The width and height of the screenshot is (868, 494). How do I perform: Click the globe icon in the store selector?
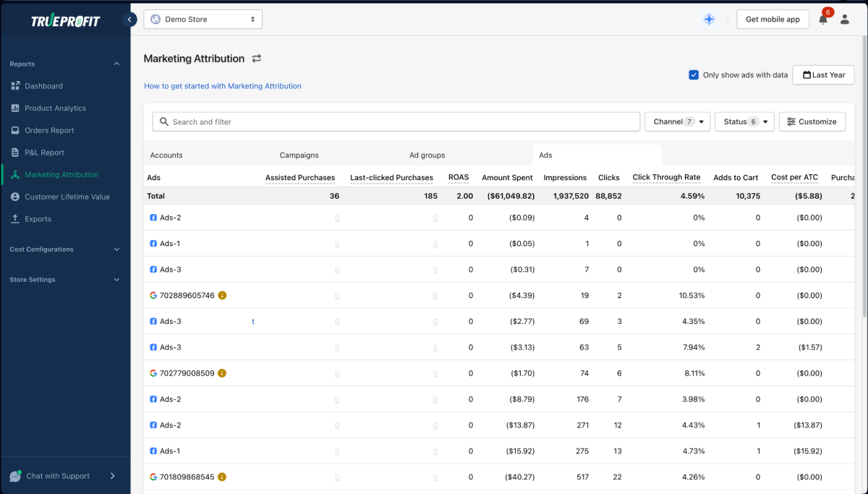[x=156, y=20]
